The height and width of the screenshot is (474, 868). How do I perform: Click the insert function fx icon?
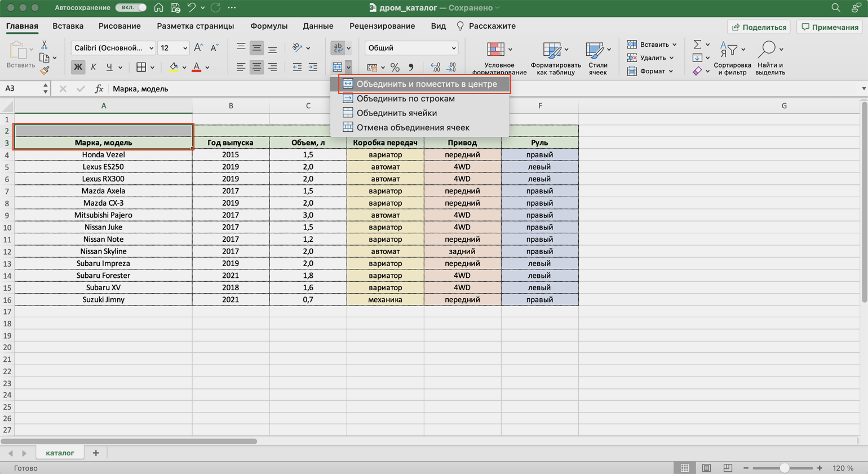pyautogui.click(x=99, y=88)
